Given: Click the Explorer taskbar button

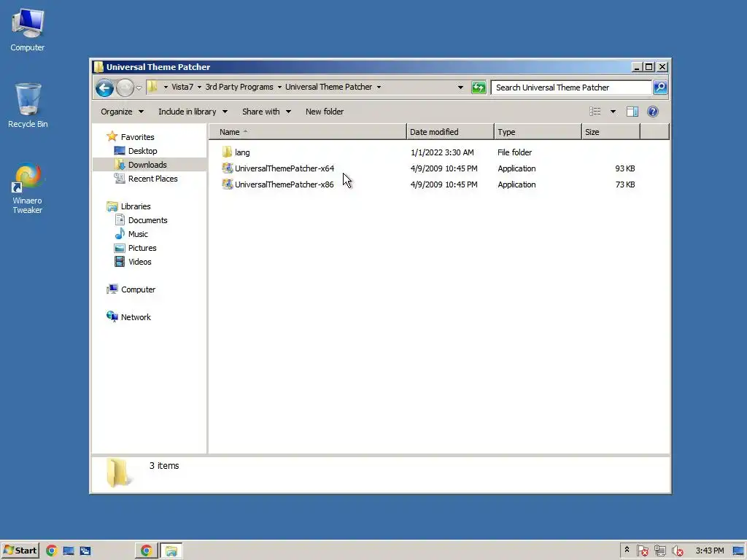Looking at the screenshot, I should click(171, 551).
